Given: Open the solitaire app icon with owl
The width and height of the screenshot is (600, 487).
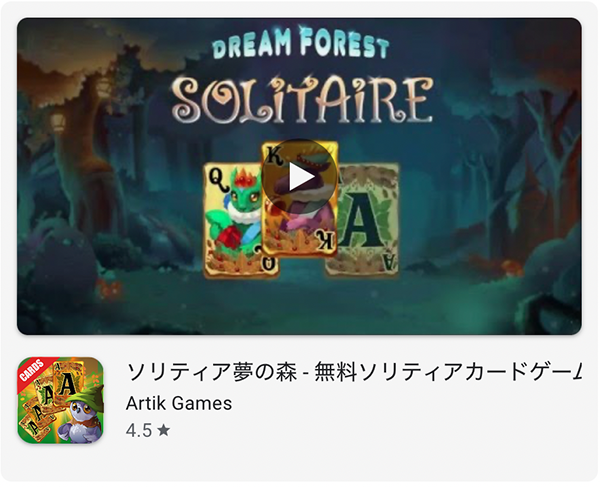Looking at the screenshot, I should tap(60, 400).
